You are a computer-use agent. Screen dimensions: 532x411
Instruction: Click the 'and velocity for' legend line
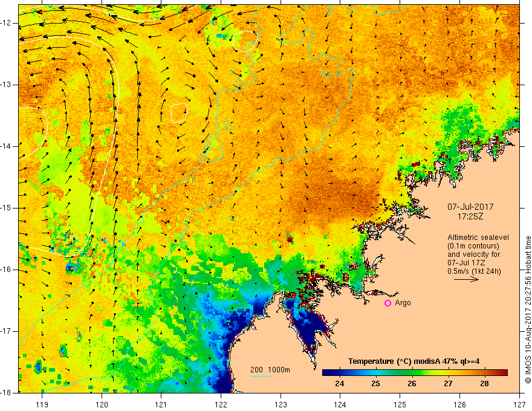tap(473, 254)
